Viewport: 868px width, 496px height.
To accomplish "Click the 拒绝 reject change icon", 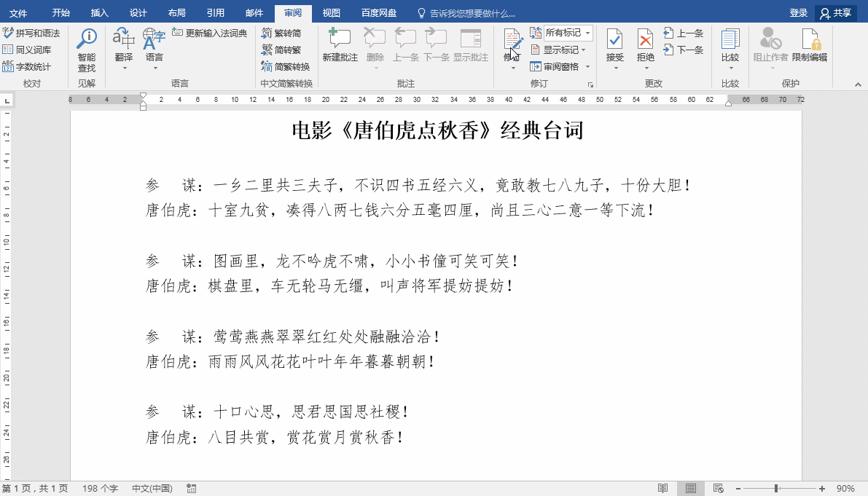I will coord(646,49).
